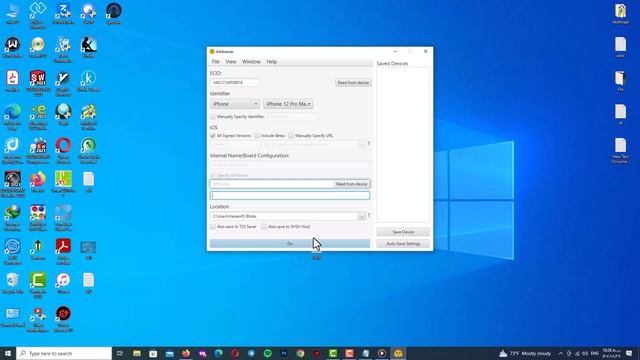Open Opera from the taskbar
The width and height of the screenshot is (640, 360).
[235, 353]
